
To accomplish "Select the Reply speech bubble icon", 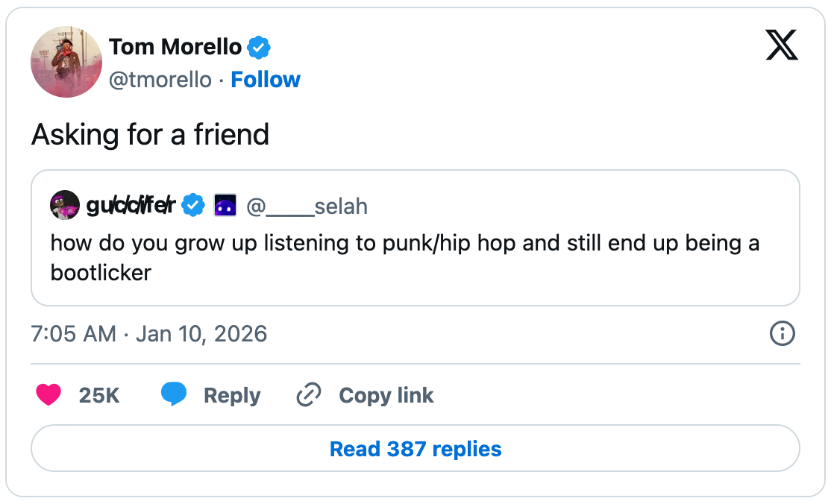I will tap(175, 395).
